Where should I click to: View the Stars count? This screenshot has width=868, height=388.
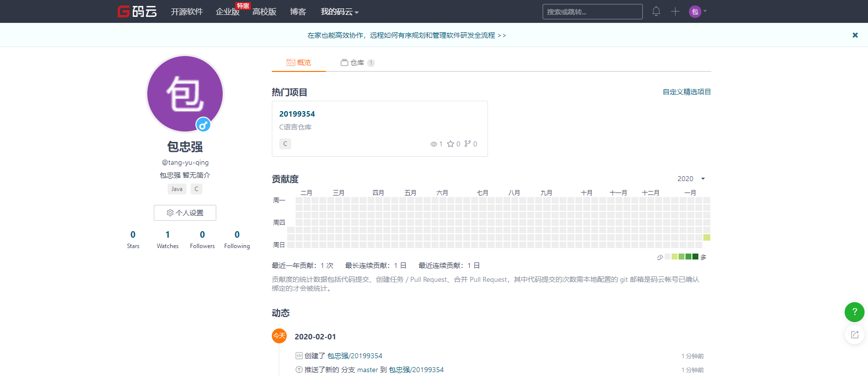click(133, 240)
